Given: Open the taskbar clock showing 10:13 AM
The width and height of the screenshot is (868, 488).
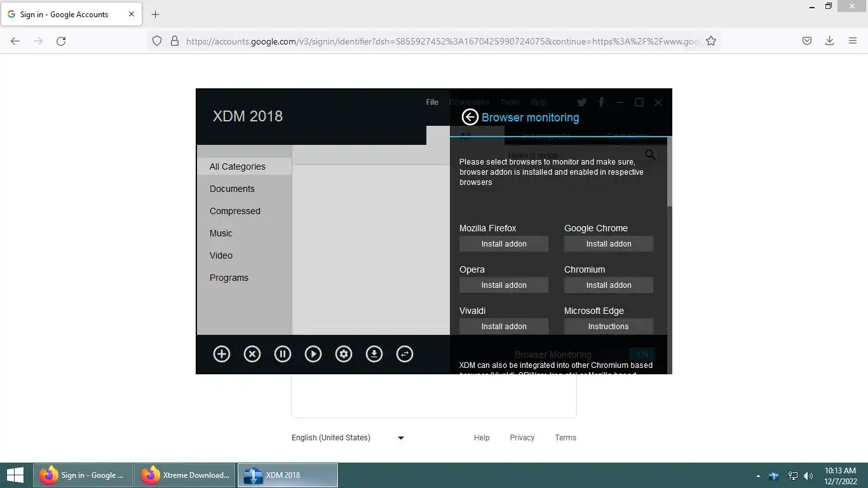Looking at the screenshot, I should (x=840, y=475).
